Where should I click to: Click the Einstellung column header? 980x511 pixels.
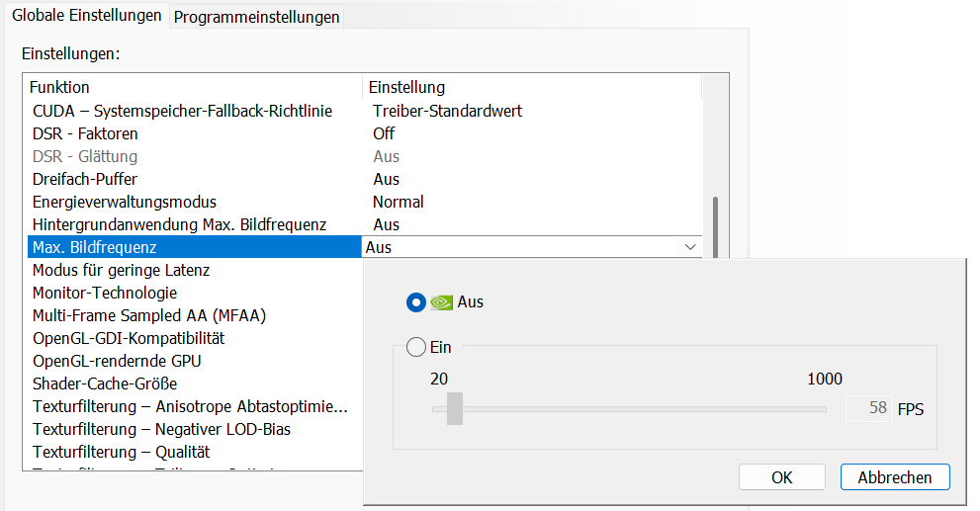coord(532,87)
